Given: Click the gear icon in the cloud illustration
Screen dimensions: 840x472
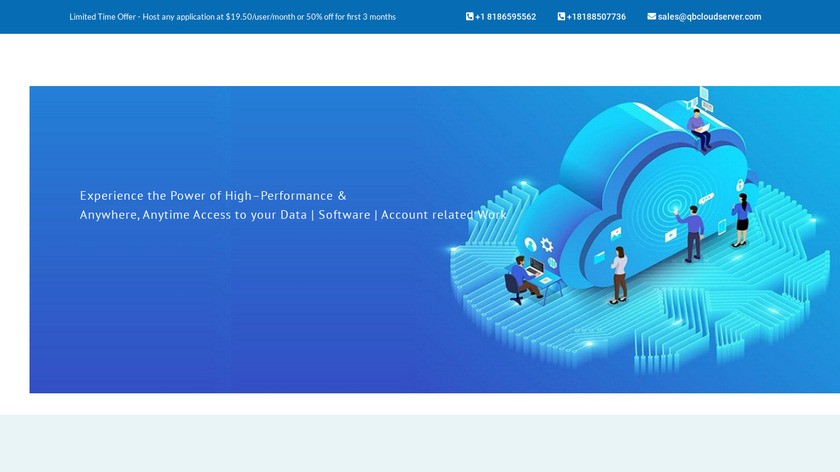Looking at the screenshot, I should pyautogui.click(x=547, y=244).
